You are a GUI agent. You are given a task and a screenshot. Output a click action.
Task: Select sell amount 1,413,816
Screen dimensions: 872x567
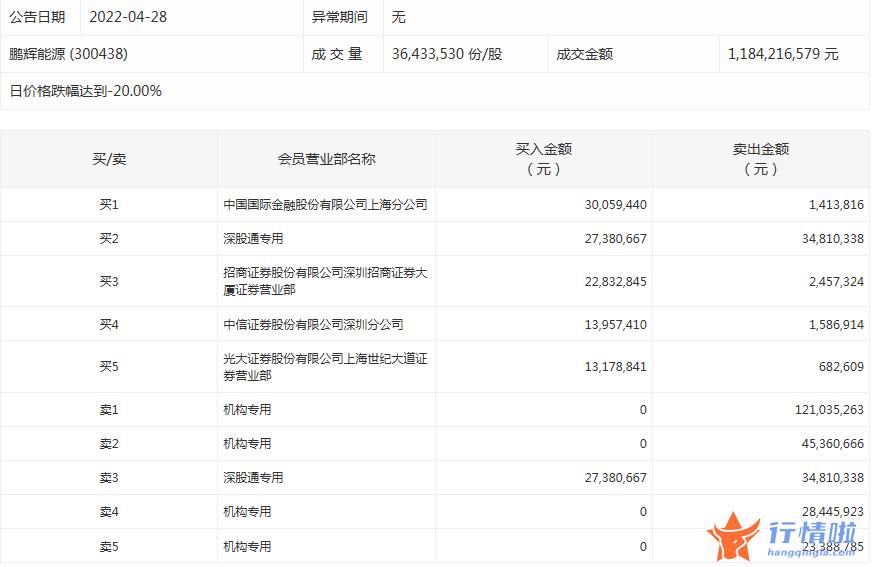point(836,205)
